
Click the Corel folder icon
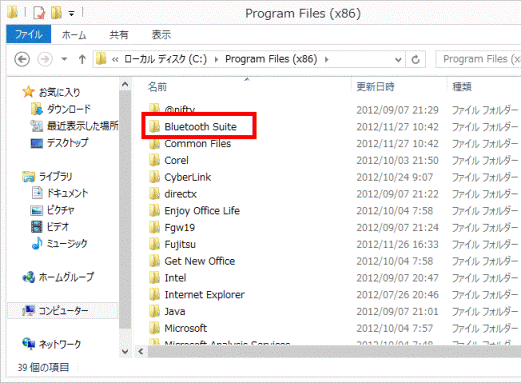[154, 160]
